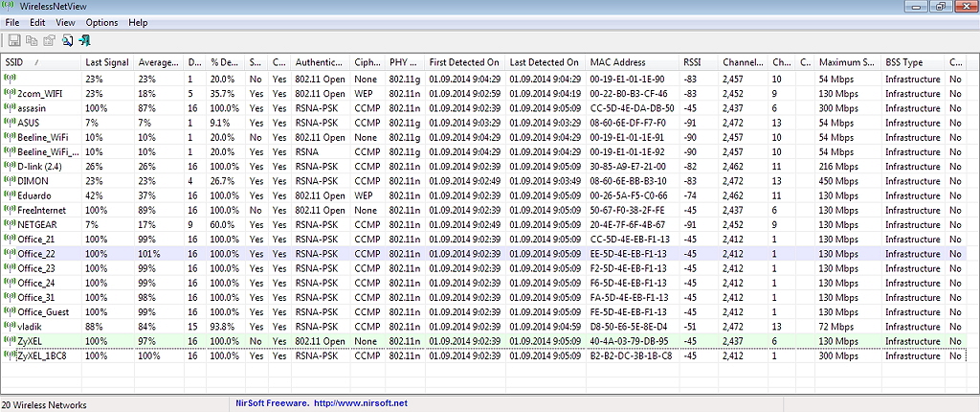Open the Help menu

[x=138, y=22]
